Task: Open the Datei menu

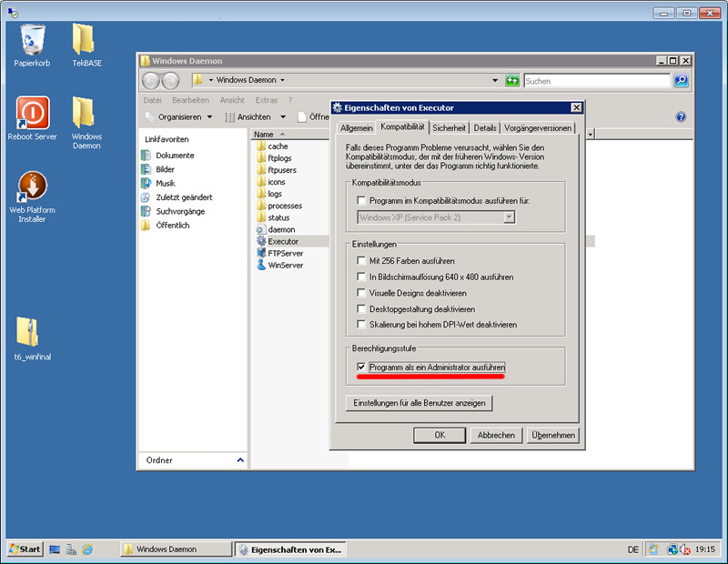Action: [x=152, y=100]
